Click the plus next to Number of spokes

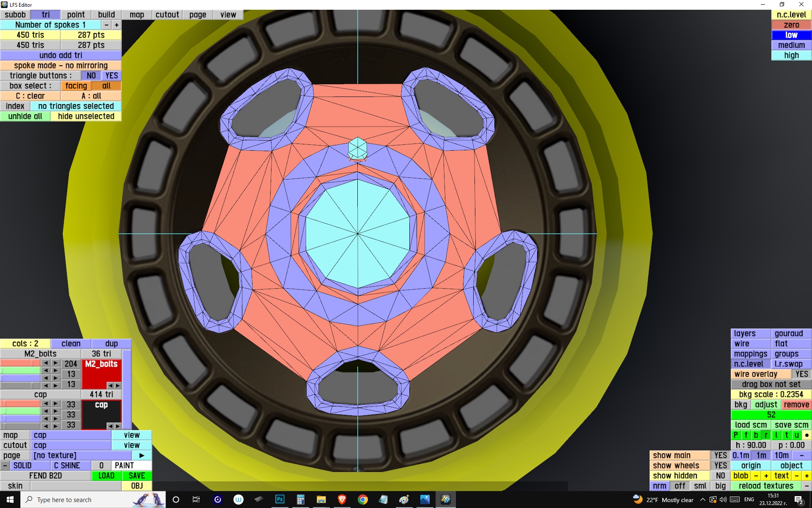[117, 25]
